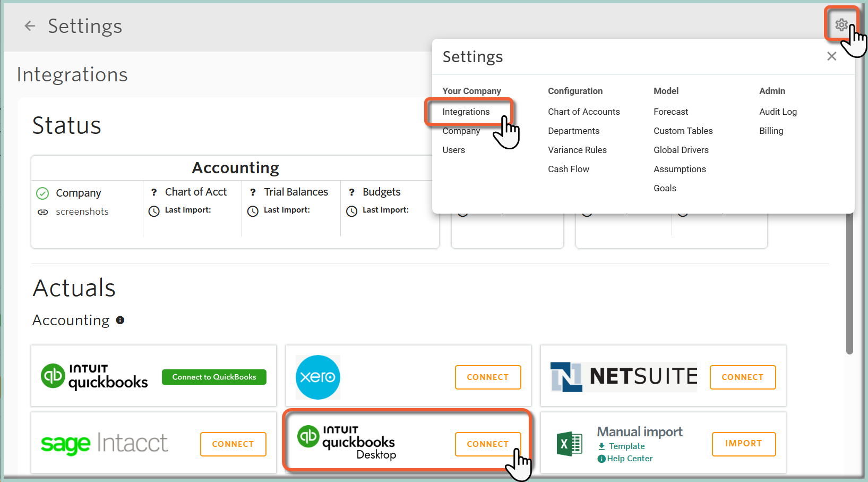Click the 'Configuration' column heading

tap(575, 91)
